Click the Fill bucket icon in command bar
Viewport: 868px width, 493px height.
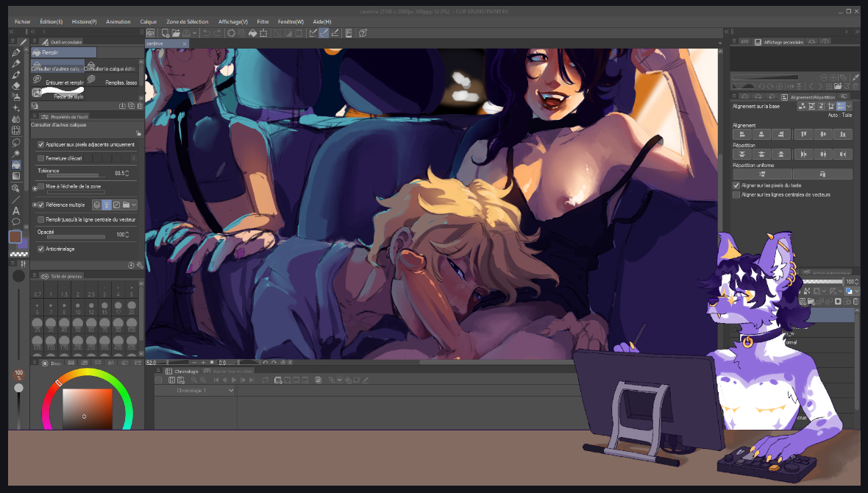pos(252,33)
